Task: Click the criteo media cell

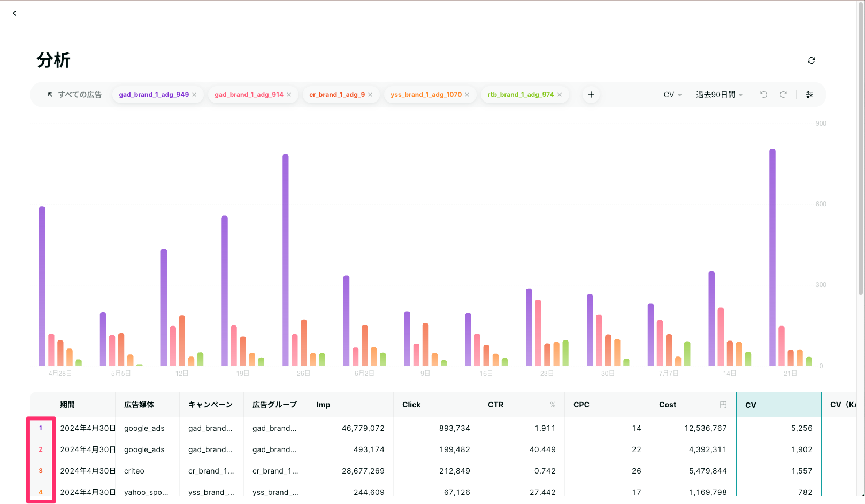Action: pos(134,471)
